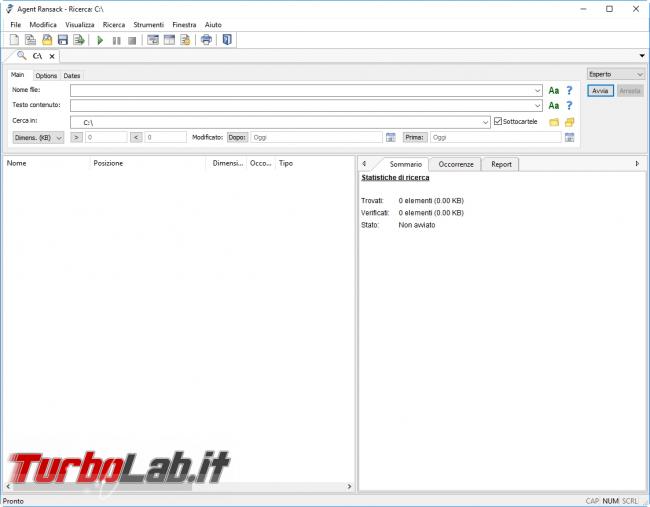Toggle the less-than size filter button

(x=136, y=137)
